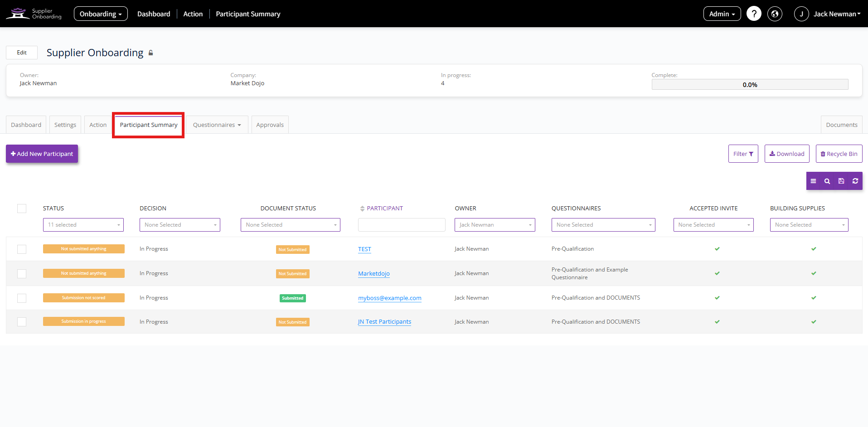Click the padlock icon beside the title
The height and width of the screenshot is (427, 868).
(151, 53)
